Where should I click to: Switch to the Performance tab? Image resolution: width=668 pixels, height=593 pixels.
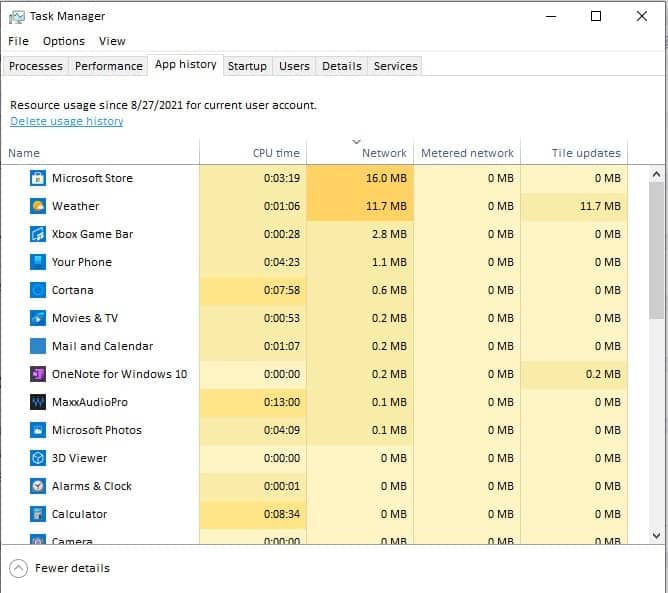click(x=109, y=66)
